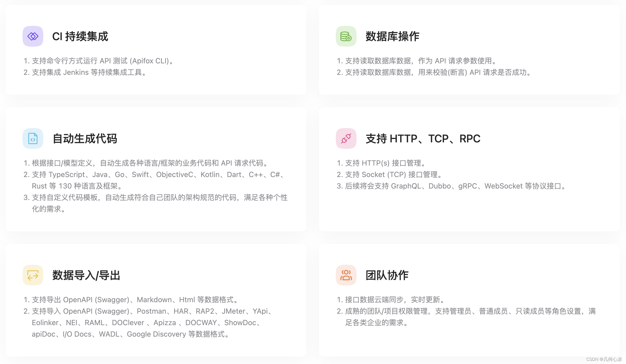Click the yellow 数据导入/导出 arrows icon
626x364 pixels.
[x=33, y=275]
